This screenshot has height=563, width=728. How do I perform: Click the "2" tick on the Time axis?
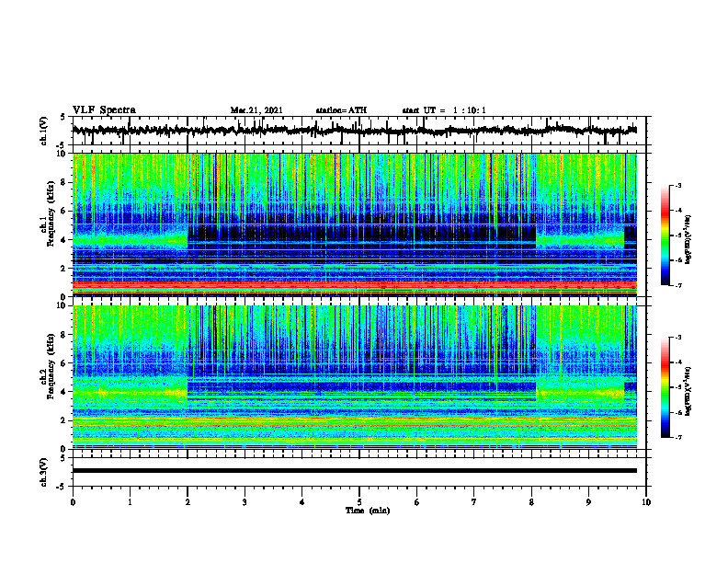coord(188,502)
